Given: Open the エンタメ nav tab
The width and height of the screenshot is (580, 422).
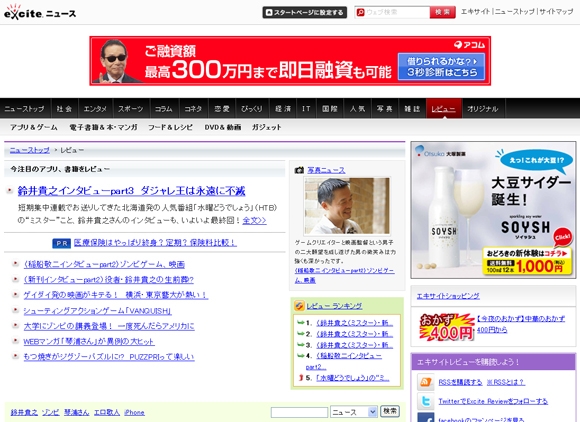Looking at the screenshot, I should [95, 109].
